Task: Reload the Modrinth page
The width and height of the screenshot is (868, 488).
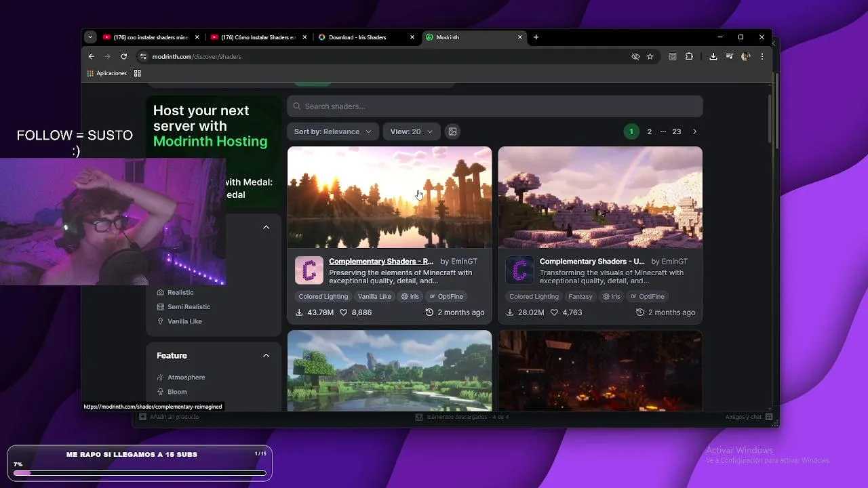Action: coord(123,56)
